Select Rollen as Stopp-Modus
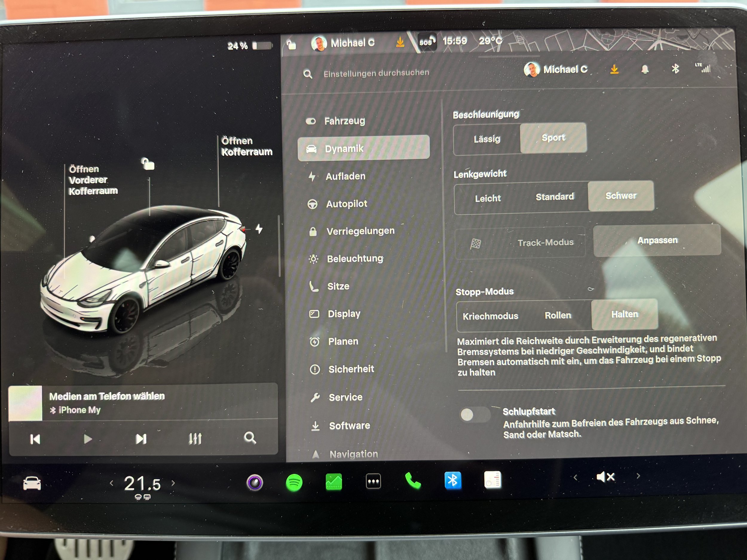The width and height of the screenshot is (747, 560). coord(558,315)
